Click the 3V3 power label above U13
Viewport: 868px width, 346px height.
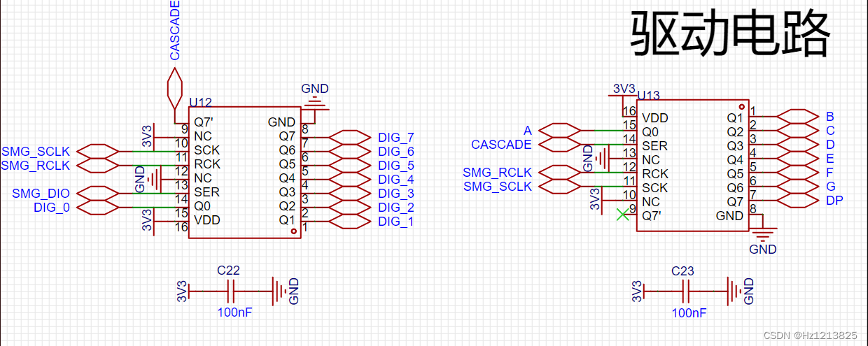[x=624, y=89]
